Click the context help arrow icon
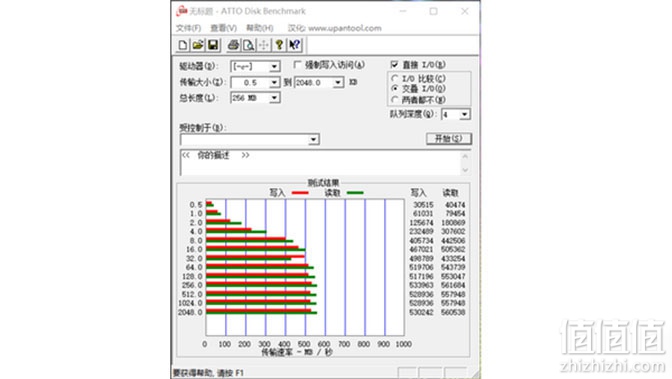The width and height of the screenshot is (672, 379). pyautogui.click(x=294, y=45)
